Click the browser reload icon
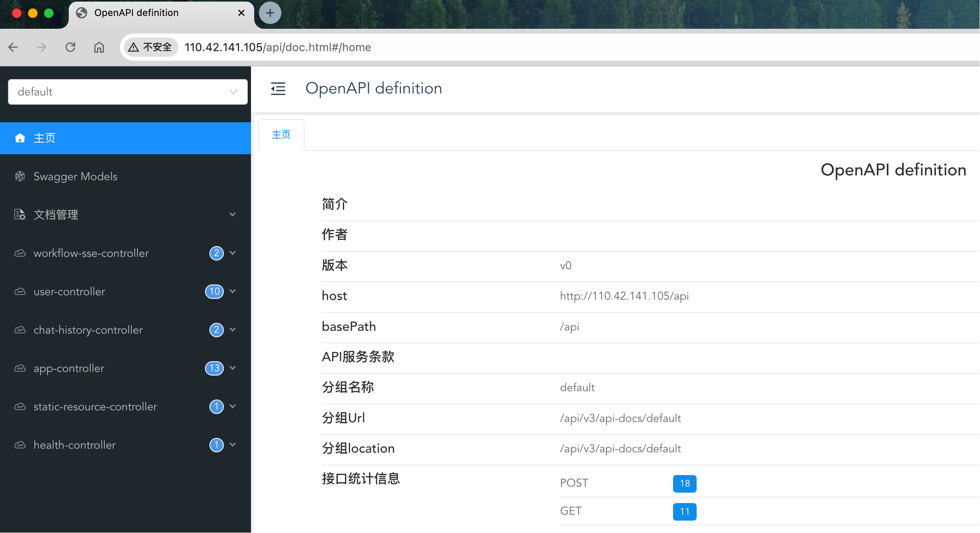The width and height of the screenshot is (980, 533). pos(70,47)
